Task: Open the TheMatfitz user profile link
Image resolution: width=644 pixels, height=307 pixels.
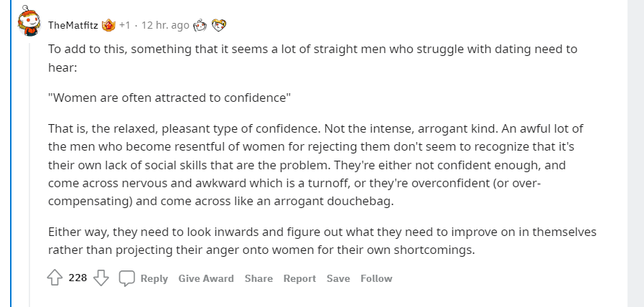Action: coord(73,25)
